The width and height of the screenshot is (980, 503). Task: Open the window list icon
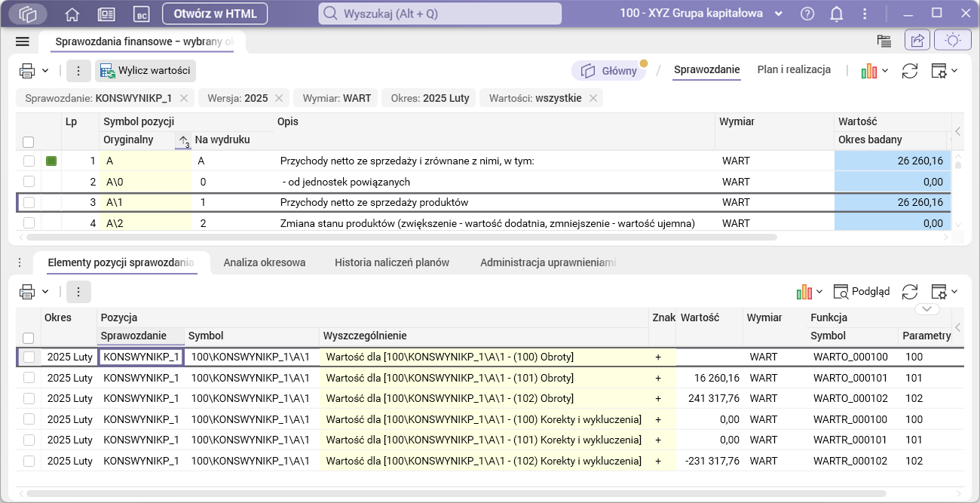tap(884, 41)
